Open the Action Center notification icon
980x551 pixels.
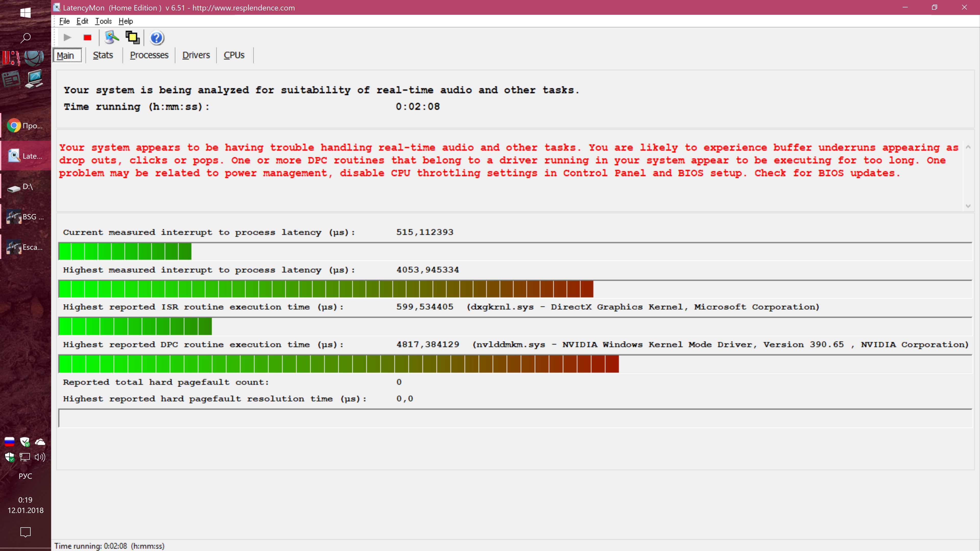point(26,532)
